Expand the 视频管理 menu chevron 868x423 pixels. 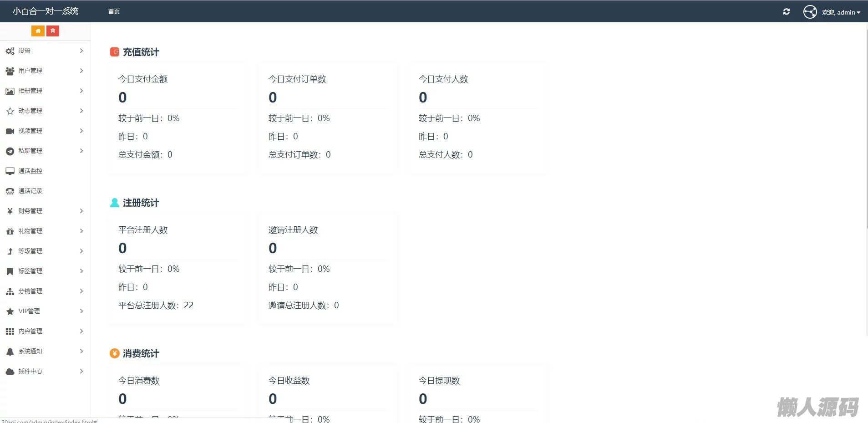click(81, 131)
